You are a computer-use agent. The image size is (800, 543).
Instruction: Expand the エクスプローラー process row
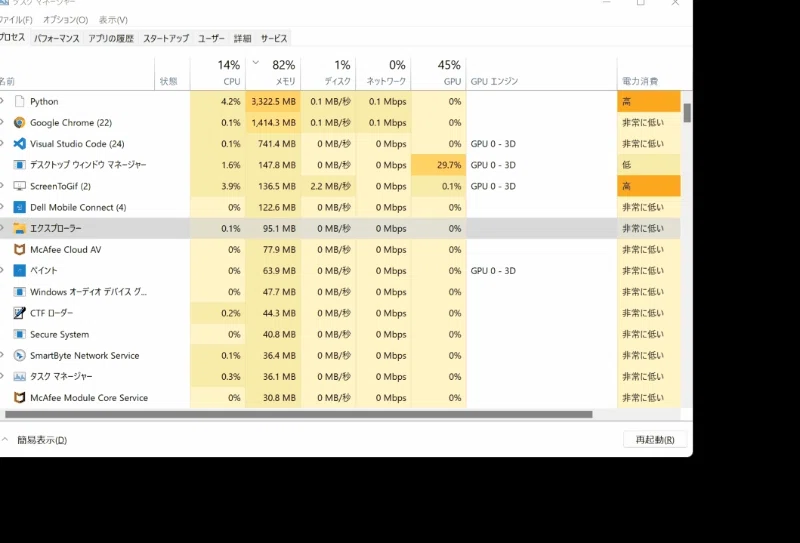pyautogui.click(x=2, y=228)
